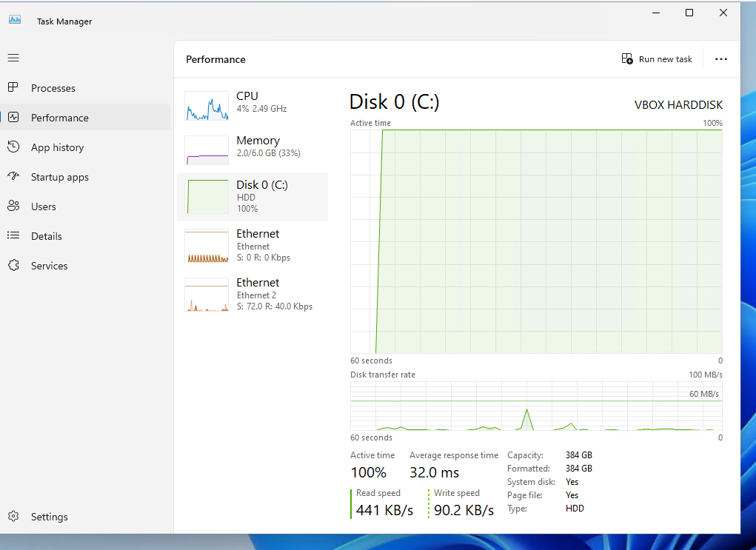Click the Users people icon
Viewport: 756px width, 550px height.
coord(13,207)
